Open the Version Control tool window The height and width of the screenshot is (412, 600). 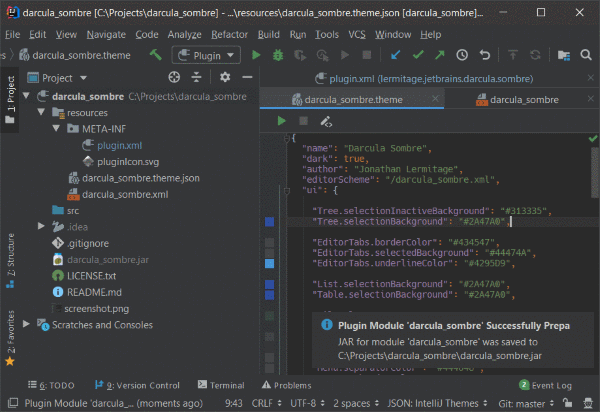point(137,385)
